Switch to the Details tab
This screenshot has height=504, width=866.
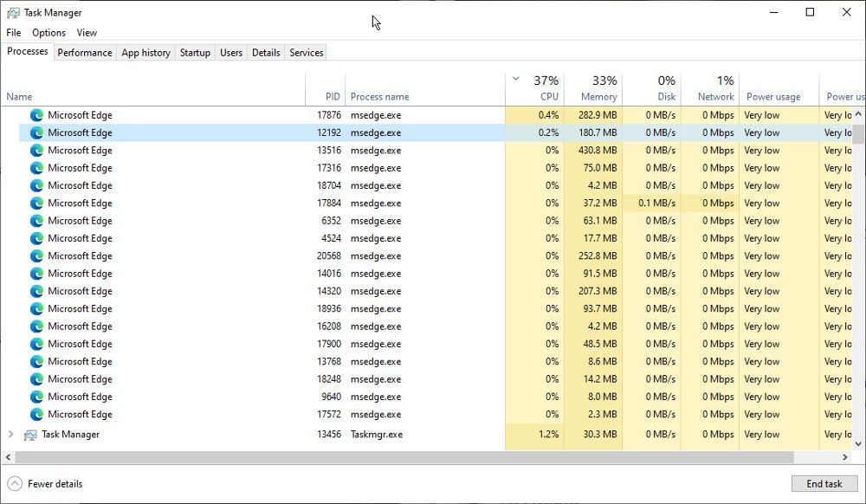266,53
